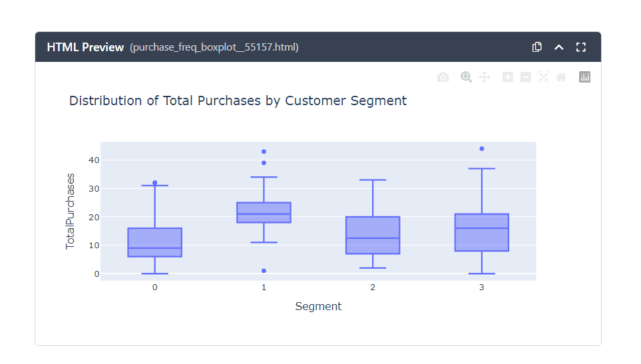Collapse the HTML Preview panel
Viewport: 641px width, 364px height.
pyautogui.click(x=559, y=47)
